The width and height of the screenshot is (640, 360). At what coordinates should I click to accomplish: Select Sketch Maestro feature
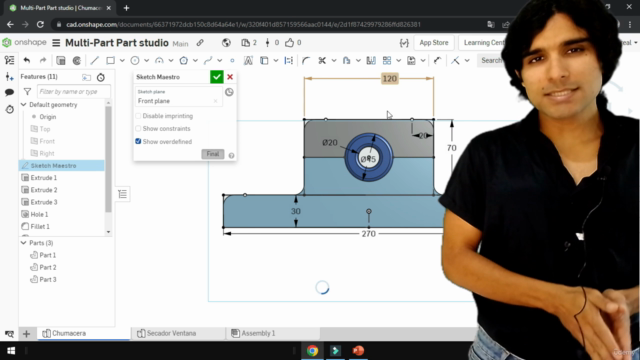coord(62,165)
